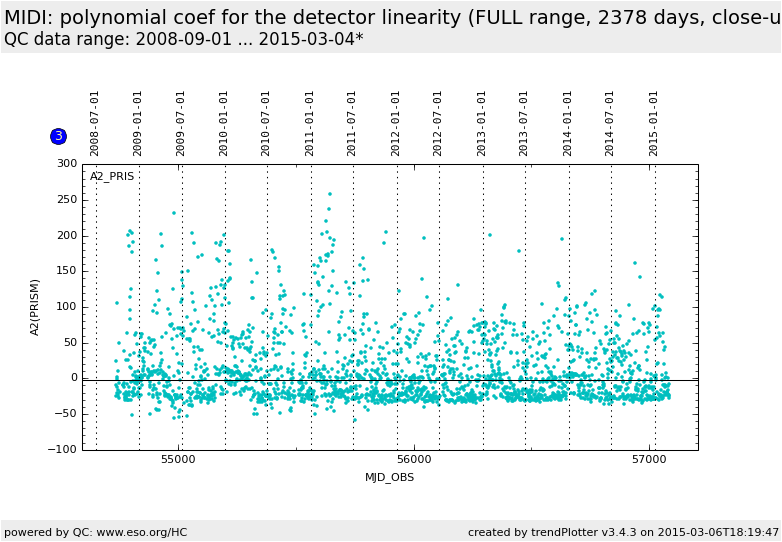Click the QC data range subtitle

183,39
